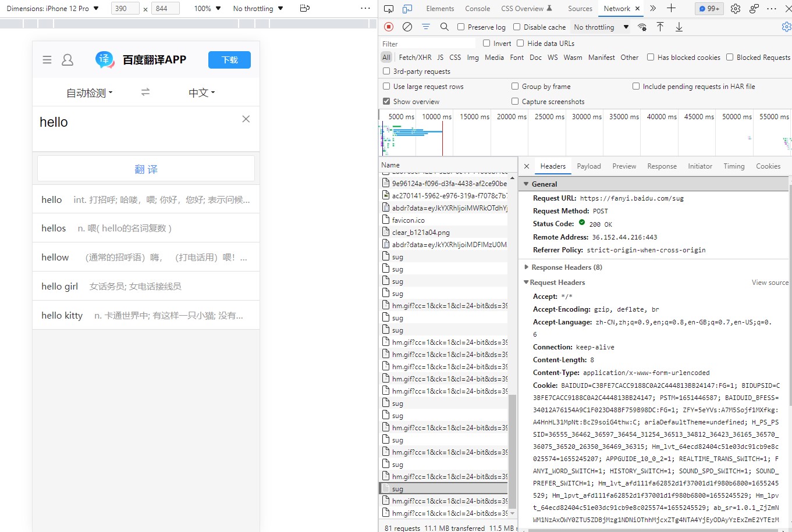
Task: Collapse the General section
Action: pos(527,184)
